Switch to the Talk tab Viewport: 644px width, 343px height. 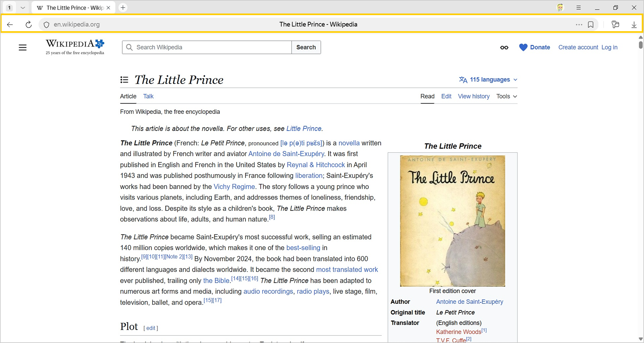[148, 96]
